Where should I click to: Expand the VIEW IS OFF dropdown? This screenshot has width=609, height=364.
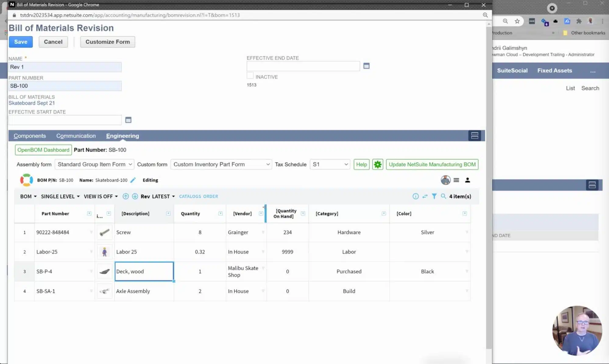tap(101, 196)
